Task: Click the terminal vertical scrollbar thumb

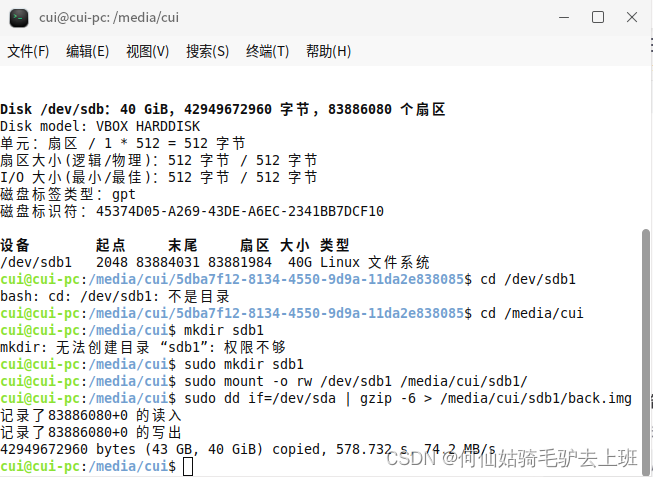Action: [646, 351]
